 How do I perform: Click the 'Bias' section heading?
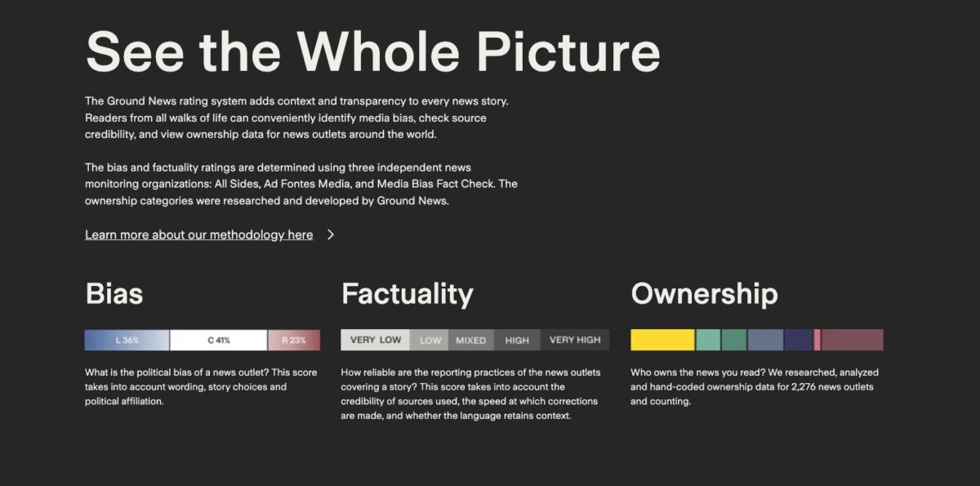114,294
